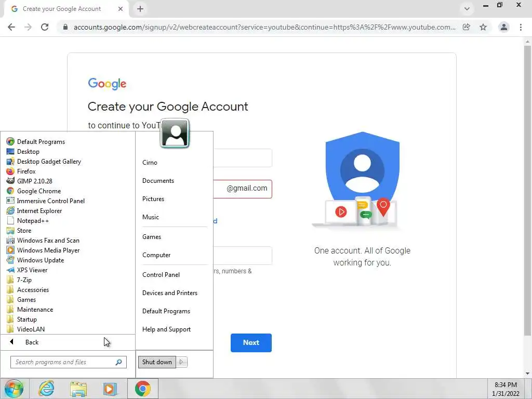Switch to Chrome on the taskbar
Image resolution: width=532 pixels, height=399 pixels.
pyautogui.click(x=142, y=389)
